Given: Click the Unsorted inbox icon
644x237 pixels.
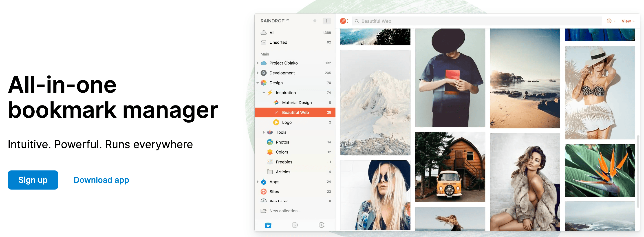Looking at the screenshot, I should 263,42.
